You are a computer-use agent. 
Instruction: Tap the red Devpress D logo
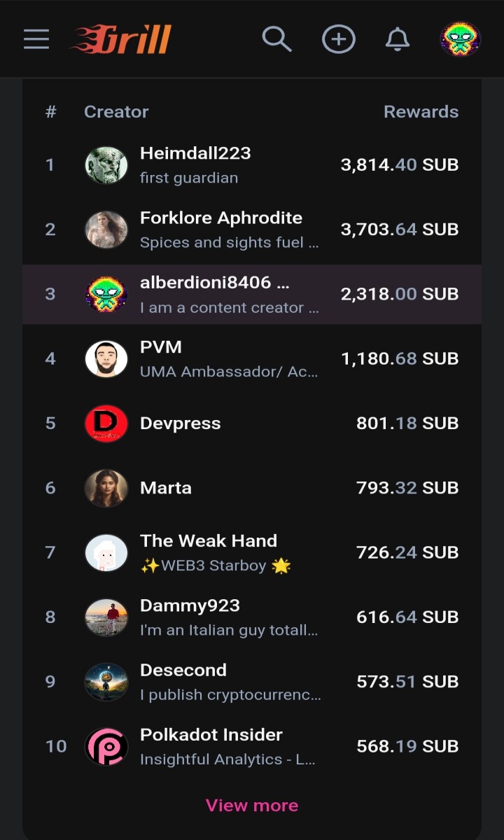pos(106,423)
